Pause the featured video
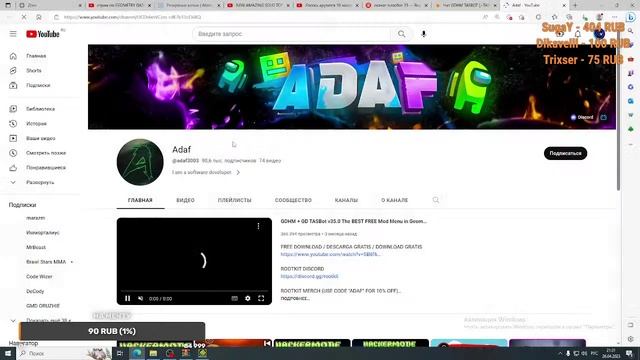 coord(127,298)
